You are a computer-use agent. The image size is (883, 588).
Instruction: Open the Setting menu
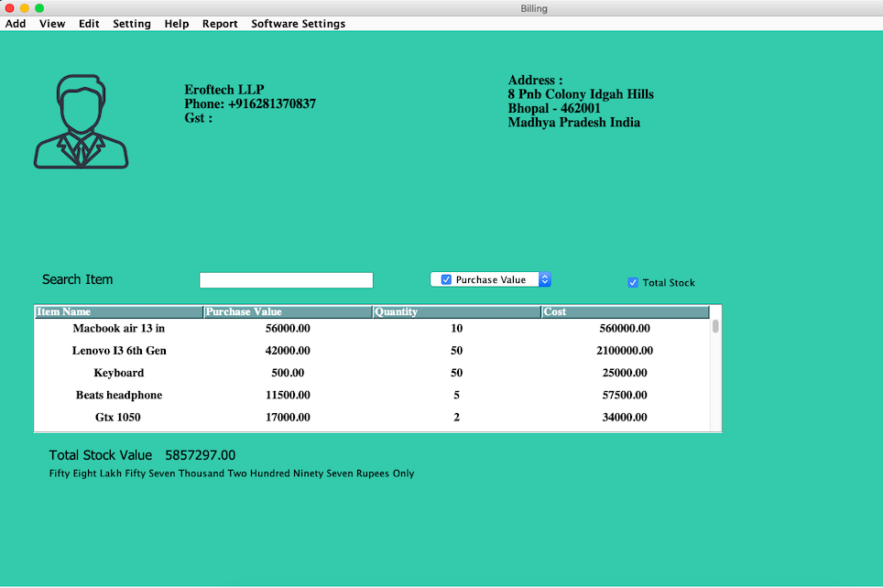[x=132, y=24]
